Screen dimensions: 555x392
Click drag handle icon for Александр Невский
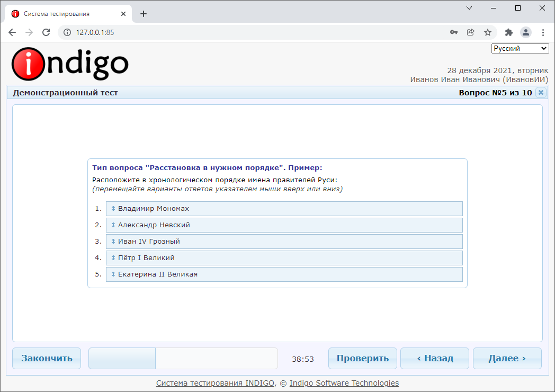[113, 225]
